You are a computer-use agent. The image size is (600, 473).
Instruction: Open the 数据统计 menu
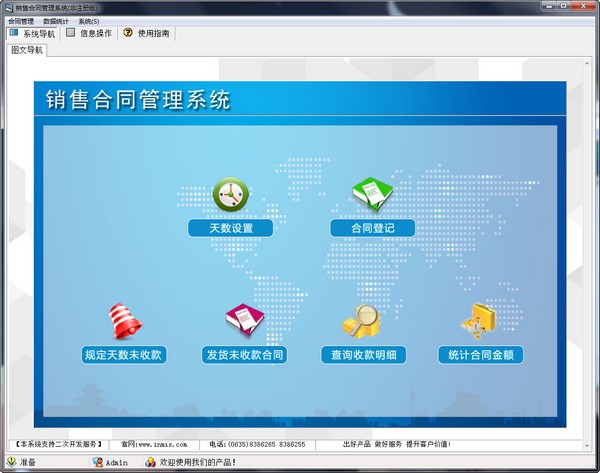point(56,21)
